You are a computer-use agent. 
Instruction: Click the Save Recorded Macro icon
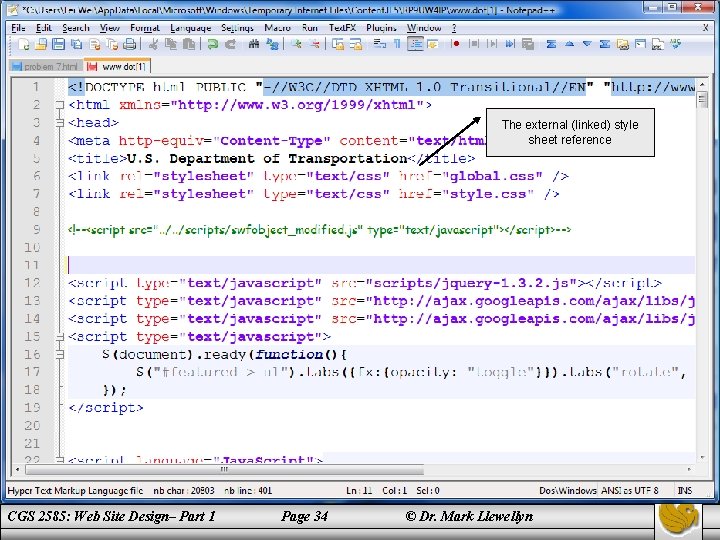(528, 45)
